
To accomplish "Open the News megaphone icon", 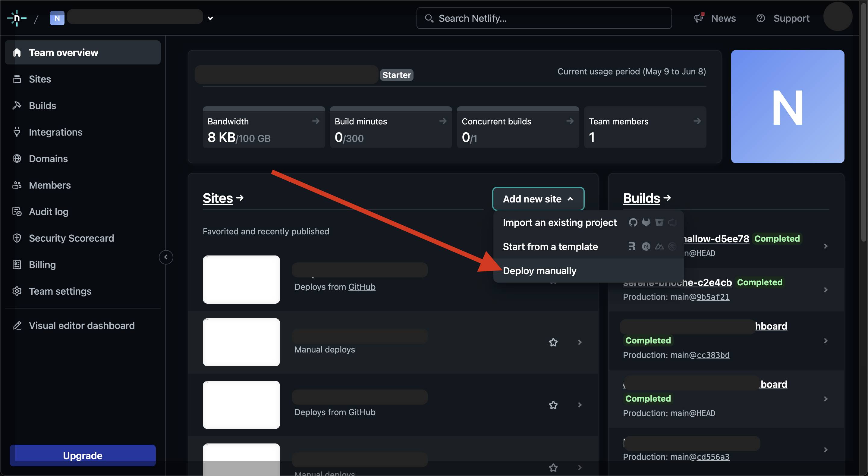I will [699, 17].
